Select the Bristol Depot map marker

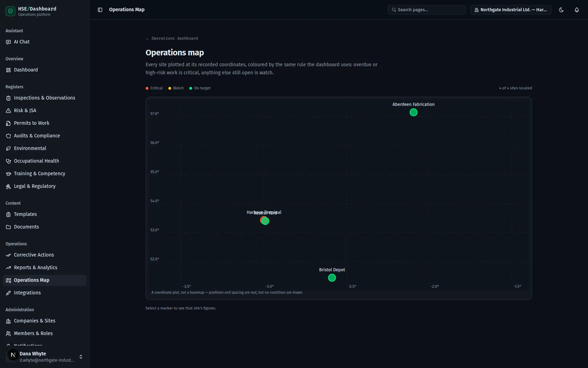[x=332, y=278]
